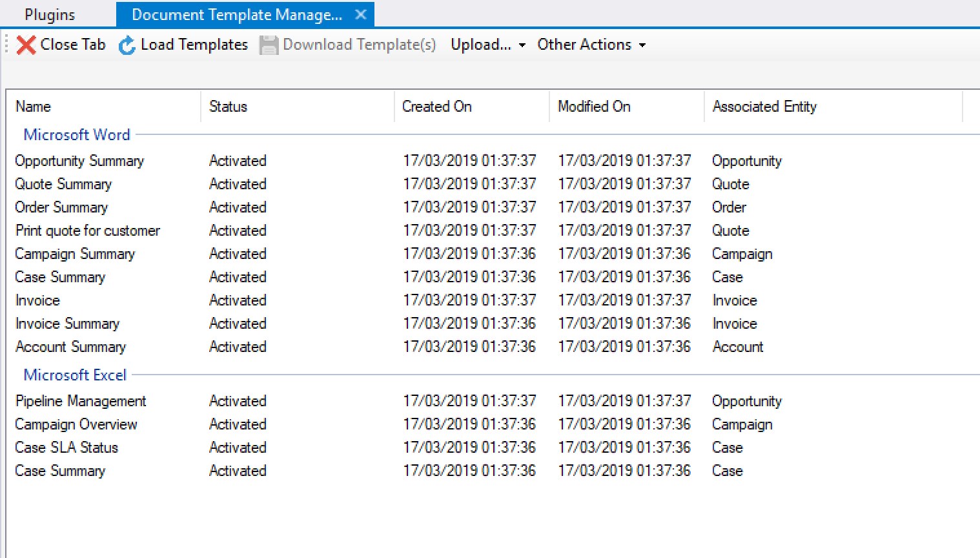Open the Upload... dropdown
The image size is (980, 558).
487,44
